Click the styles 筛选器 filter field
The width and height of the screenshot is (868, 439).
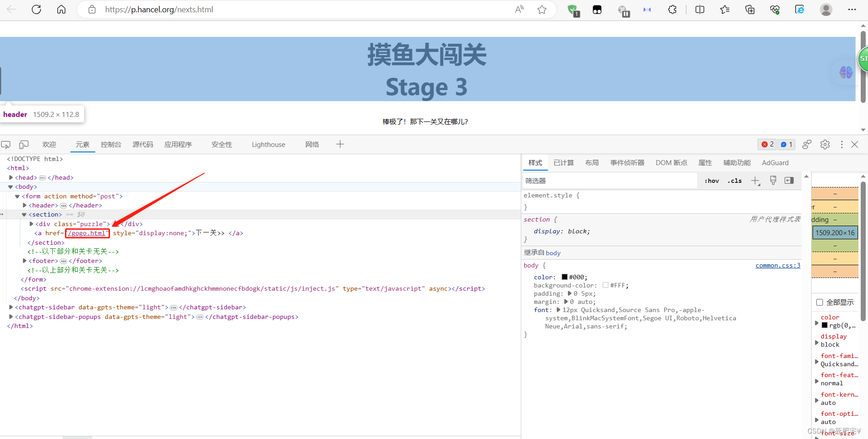click(610, 181)
